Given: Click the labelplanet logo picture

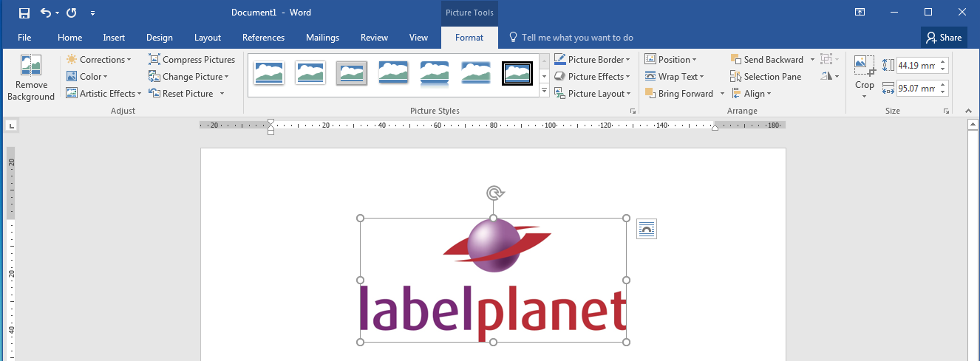Looking at the screenshot, I should (x=494, y=280).
